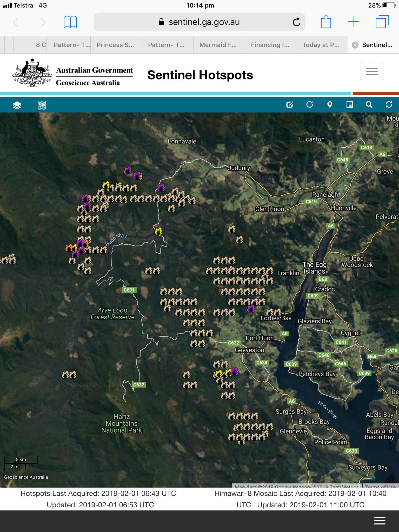Click the purple hotspot near Forbes Bay
The image size is (399, 532).
pos(251,309)
